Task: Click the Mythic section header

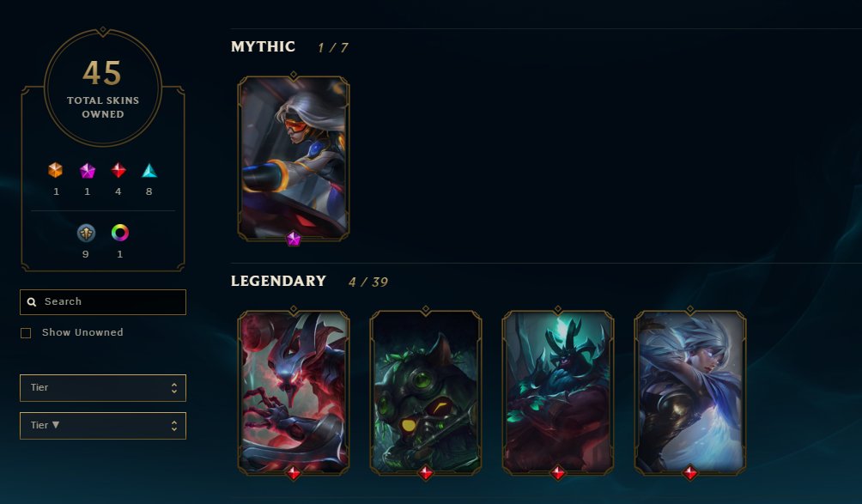Action: (264, 46)
